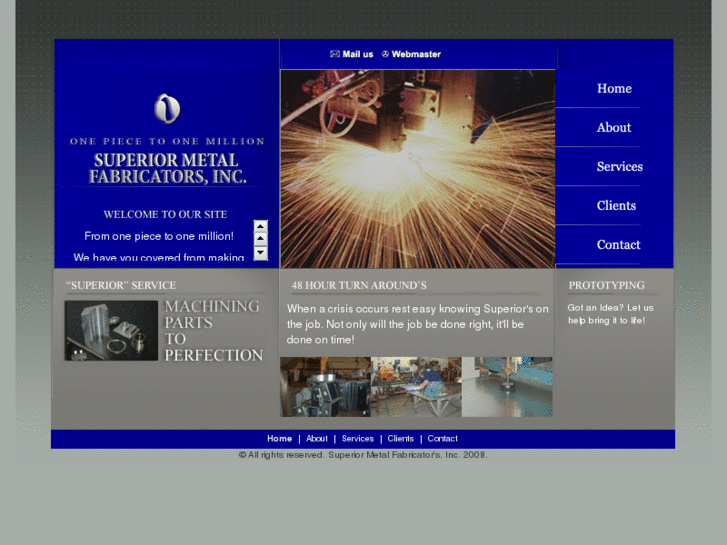Click footer Clients link
Image resolution: width=727 pixels, height=545 pixels.
coord(401,439)
